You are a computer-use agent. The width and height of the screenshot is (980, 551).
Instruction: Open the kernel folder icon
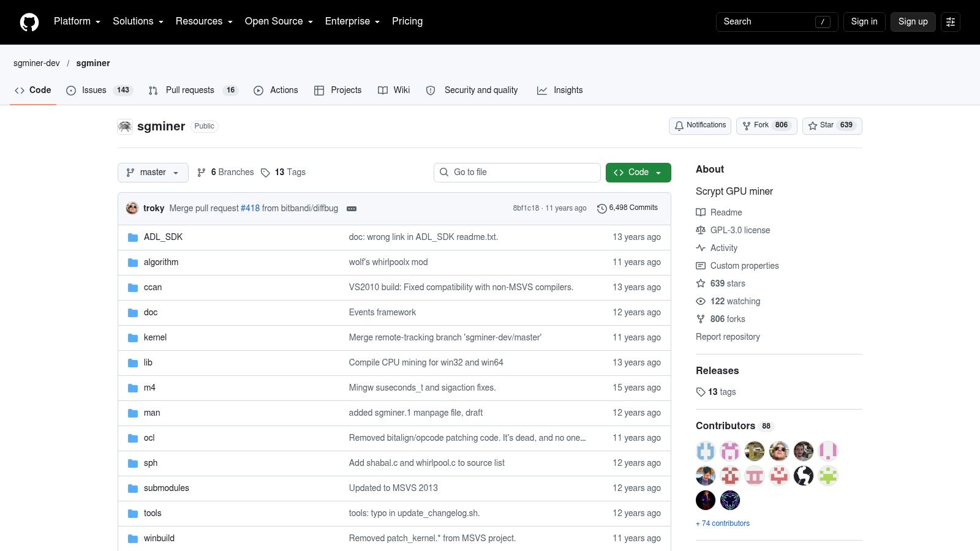[x=133, y=338]
